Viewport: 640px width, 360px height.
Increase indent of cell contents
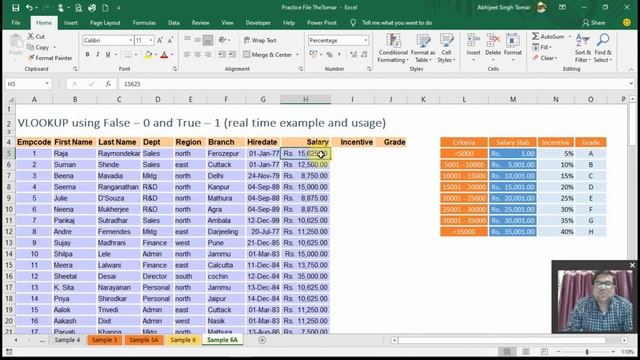(232, 55)
